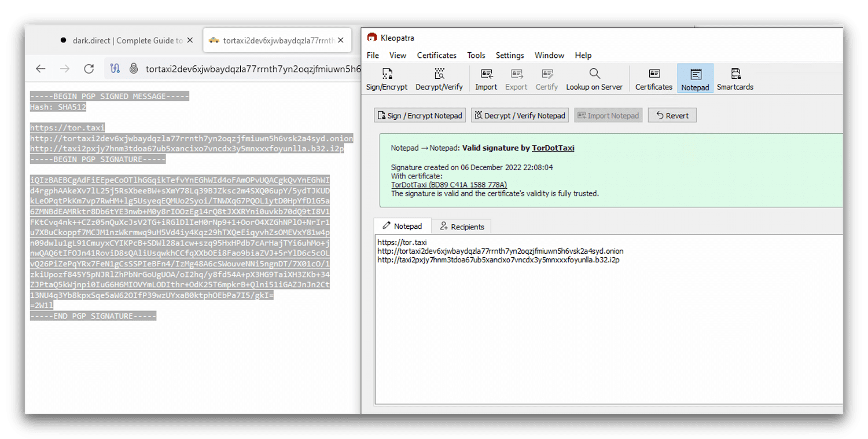Go back in the browser

click(41, 68)
